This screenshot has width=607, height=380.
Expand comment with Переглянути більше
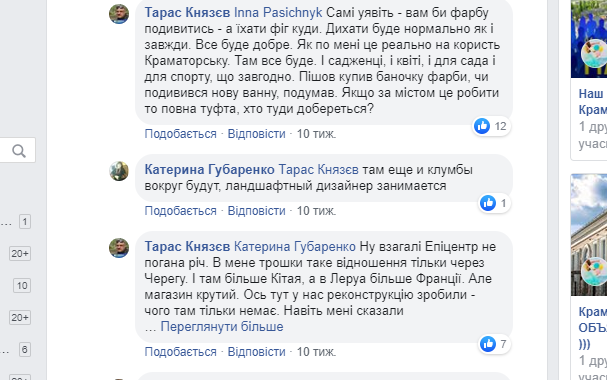[x=222, y=327]
